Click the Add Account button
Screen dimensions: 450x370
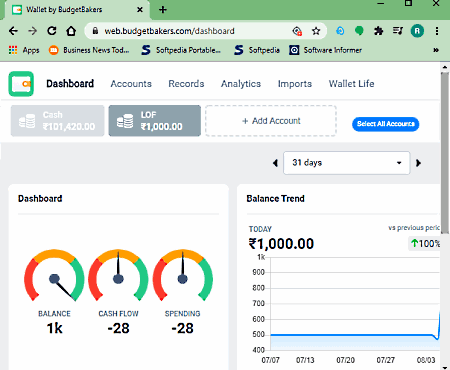point(271,121)
